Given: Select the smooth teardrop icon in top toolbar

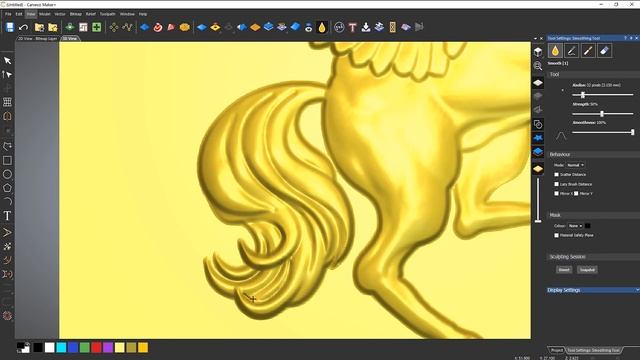Looking at the screenshot, I should coord(322,27).
